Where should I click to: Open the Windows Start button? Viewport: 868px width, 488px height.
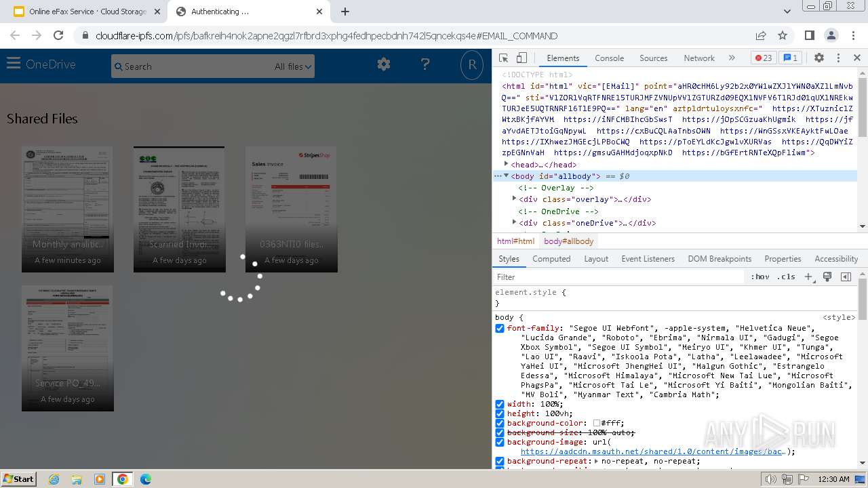coord(19,479)
